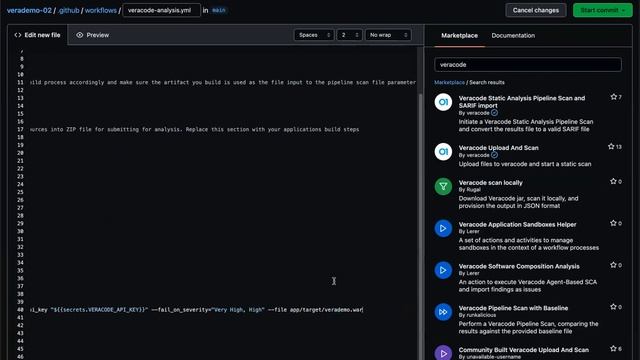The height and width of the screenshot is (360, 640).
Task: Open the indent size 2 dropdown
Action: [x=349, y=35]
